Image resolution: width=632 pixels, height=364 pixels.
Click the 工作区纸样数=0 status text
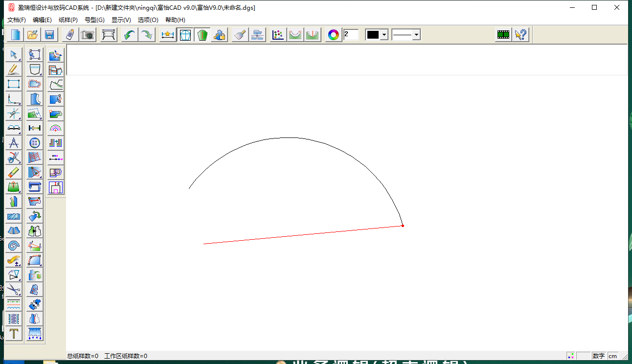pyautogui.click(x=126, y=356)
